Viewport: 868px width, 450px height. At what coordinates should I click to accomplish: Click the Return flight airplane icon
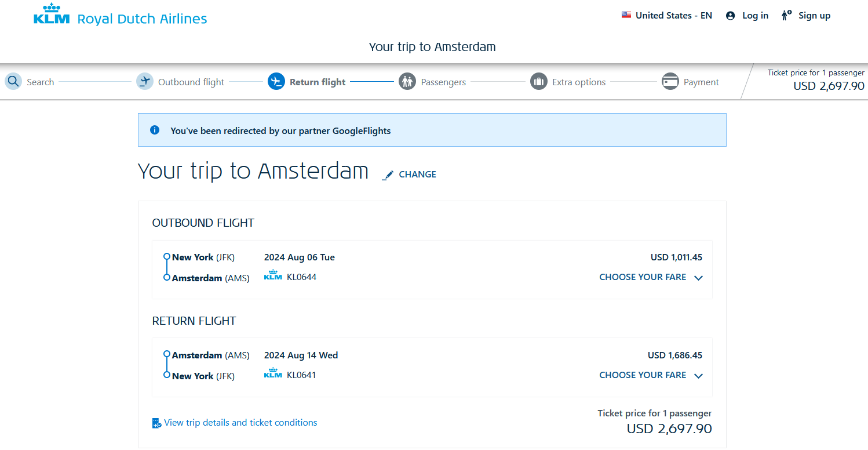(x=276, y=81)
